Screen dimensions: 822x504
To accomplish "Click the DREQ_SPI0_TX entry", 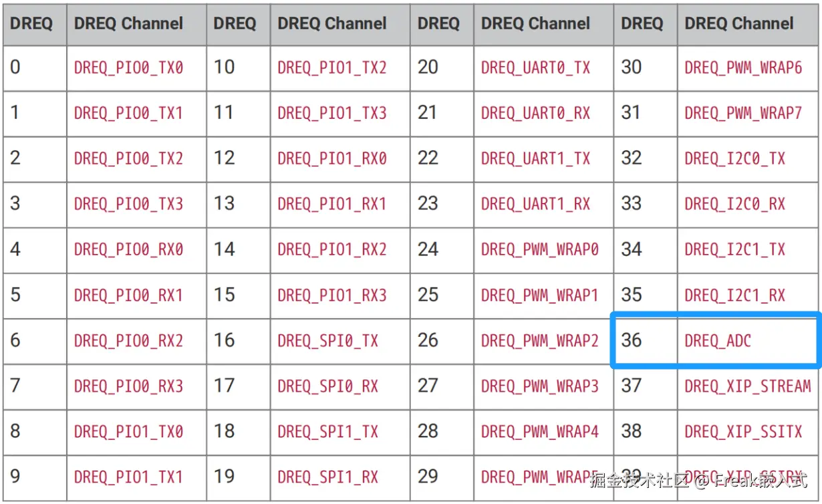I will pos(328,341).
